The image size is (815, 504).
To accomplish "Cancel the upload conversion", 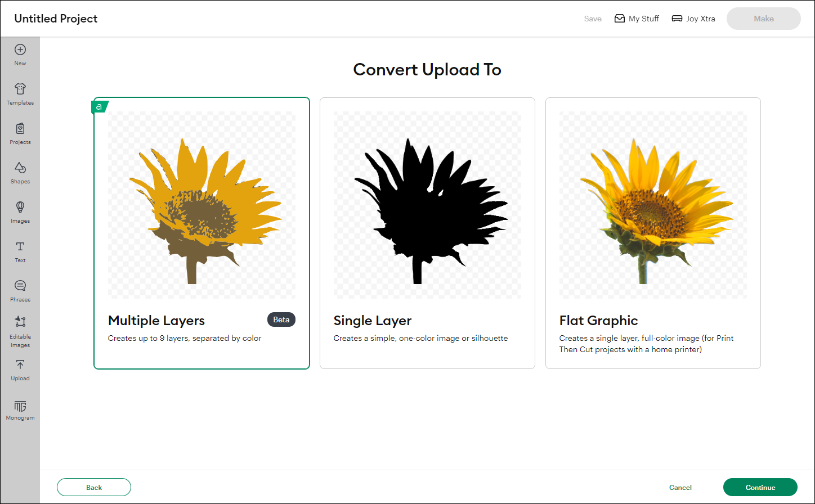I will tap(680, 487).
